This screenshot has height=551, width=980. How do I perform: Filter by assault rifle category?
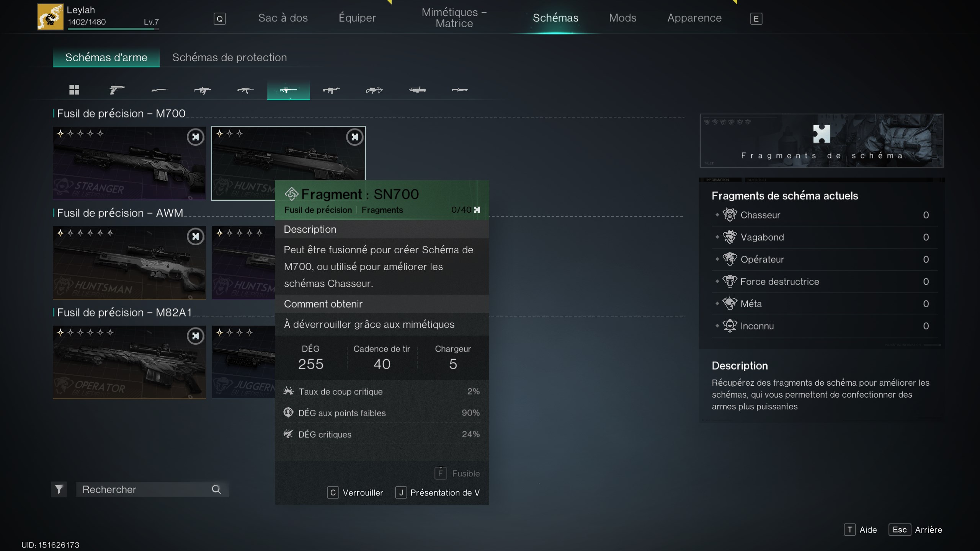click(x=245, y=90)
